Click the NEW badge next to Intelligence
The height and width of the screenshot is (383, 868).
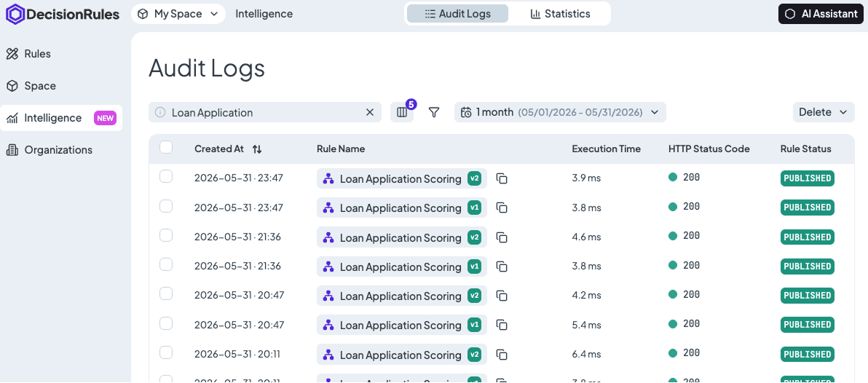[105, 118]
